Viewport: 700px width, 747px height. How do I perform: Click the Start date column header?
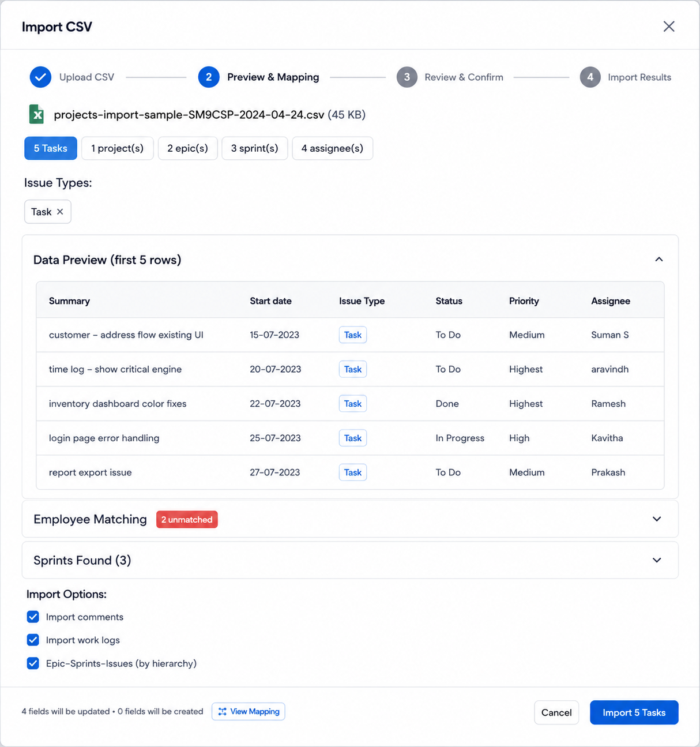tap(270, 301)
